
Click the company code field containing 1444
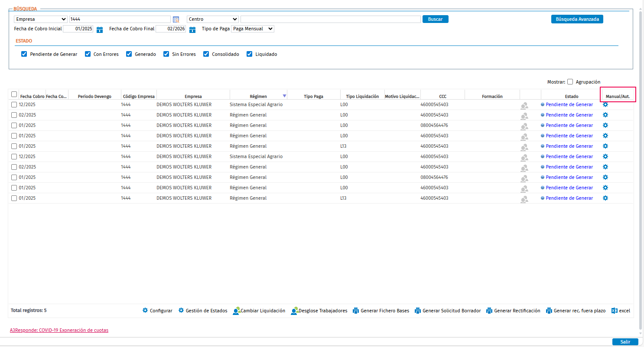tap(120, 19)
